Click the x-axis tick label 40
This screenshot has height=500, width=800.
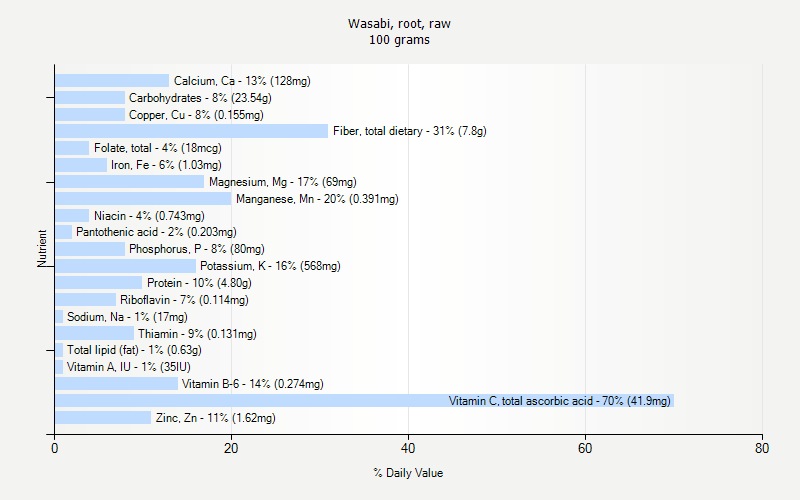point(408,448)
